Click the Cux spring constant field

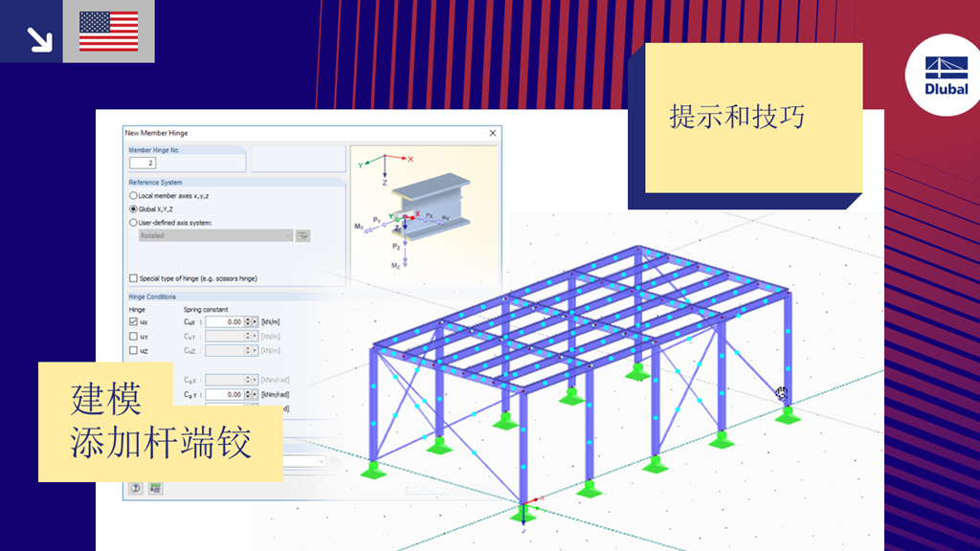pyautogui.click(x=224, y=321)
